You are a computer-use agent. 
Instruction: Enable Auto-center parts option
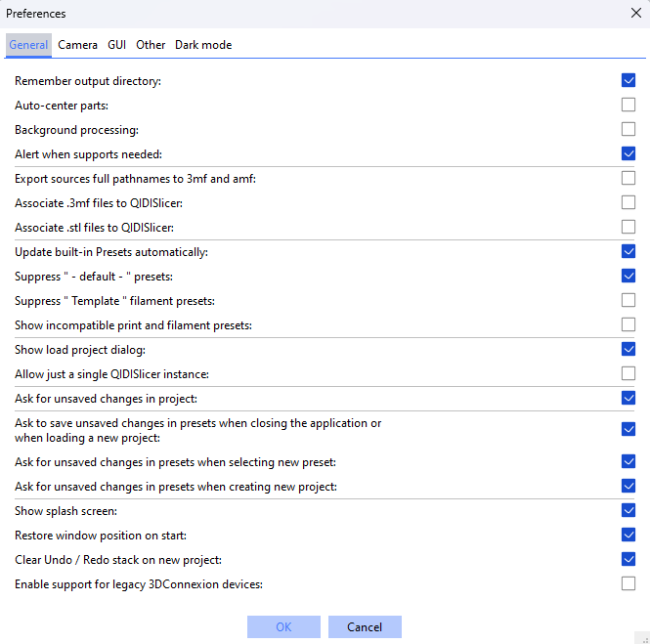628,105
